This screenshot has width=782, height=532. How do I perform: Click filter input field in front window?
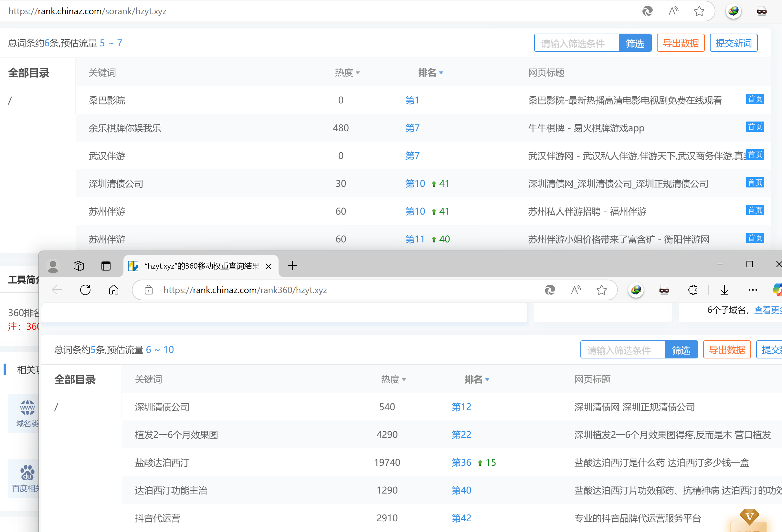pyautogui.click(x=622, y=350)
